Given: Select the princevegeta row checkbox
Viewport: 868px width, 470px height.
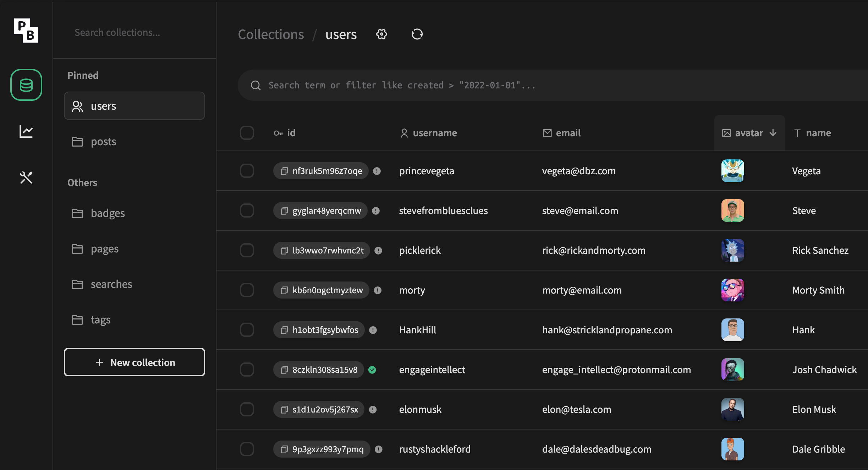Looking at the screenshot, I should [247, 171].
